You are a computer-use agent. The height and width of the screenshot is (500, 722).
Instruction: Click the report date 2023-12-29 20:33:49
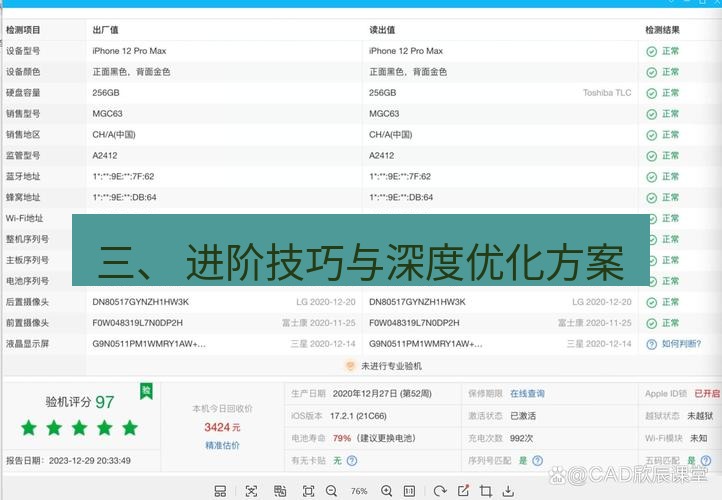click(x=90, y=460)
